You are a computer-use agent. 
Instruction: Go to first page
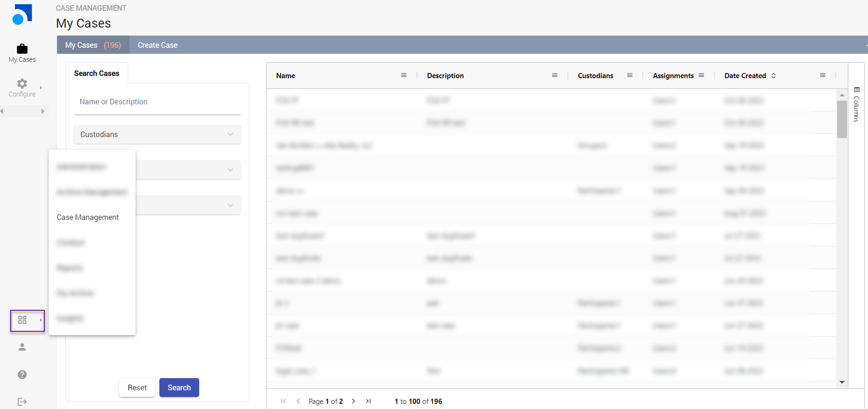(283, 401)
